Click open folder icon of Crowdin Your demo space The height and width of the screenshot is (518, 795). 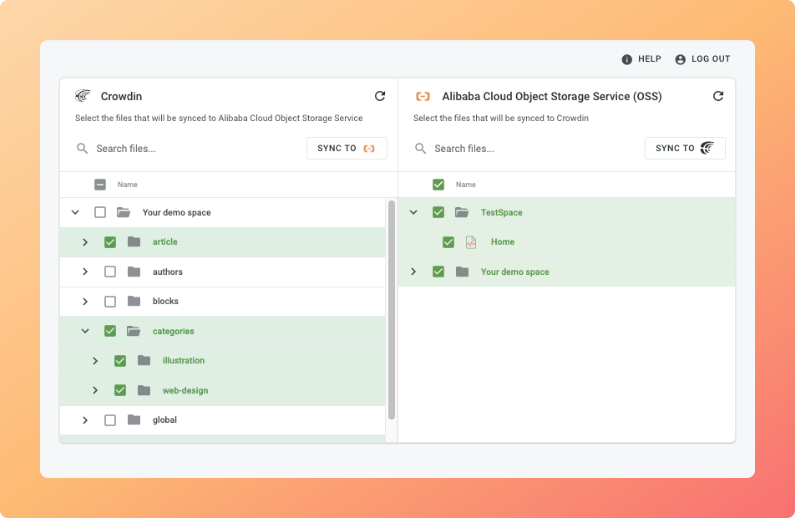click(124, 212)
